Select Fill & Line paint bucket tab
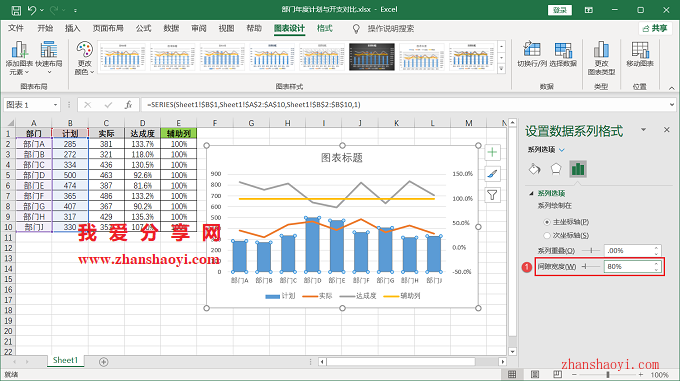Screen dimensions: 680x381 pos(535,169)
